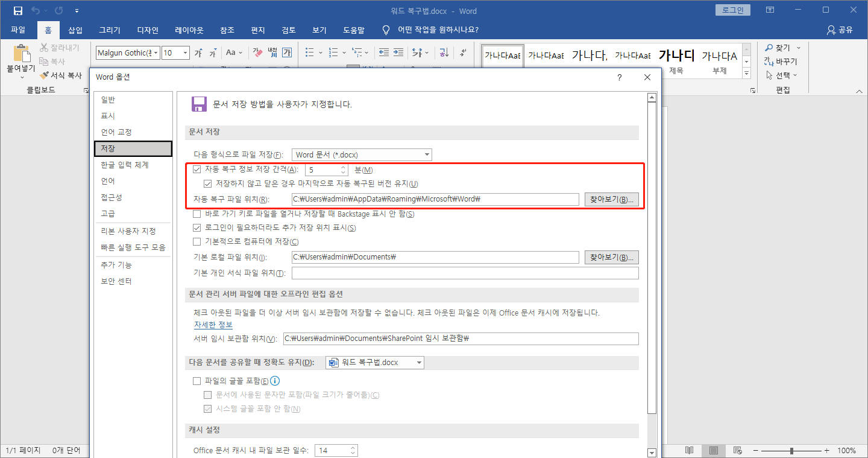Switch to Read Mode in the status bar
868x458 pixels.
[x=690, y=450]
